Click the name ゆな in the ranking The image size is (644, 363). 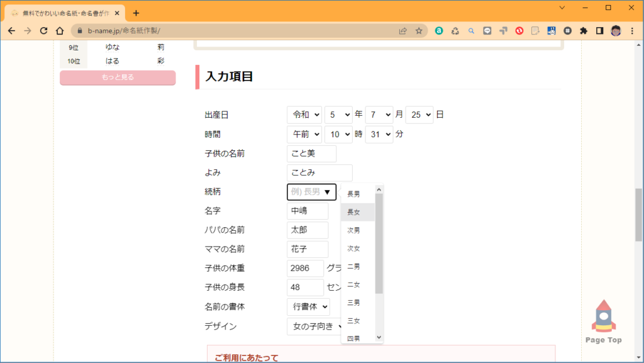pos(111,47)
